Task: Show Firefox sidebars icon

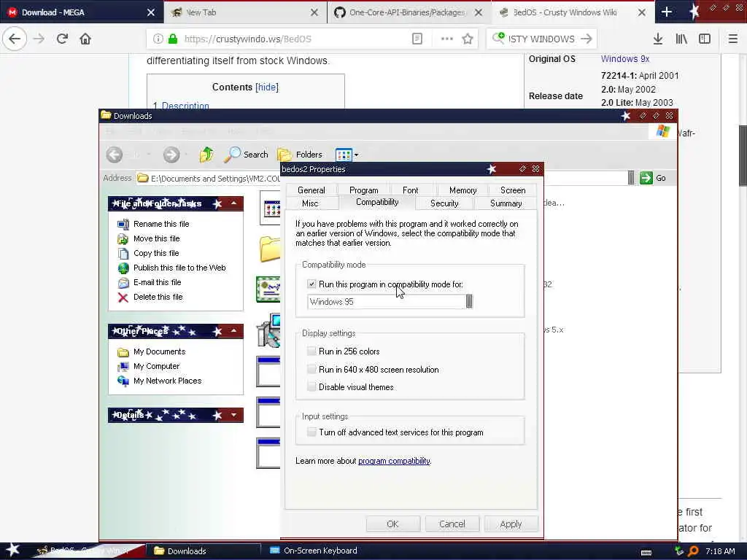Action: pyautogui.click(x=705, y=39)
